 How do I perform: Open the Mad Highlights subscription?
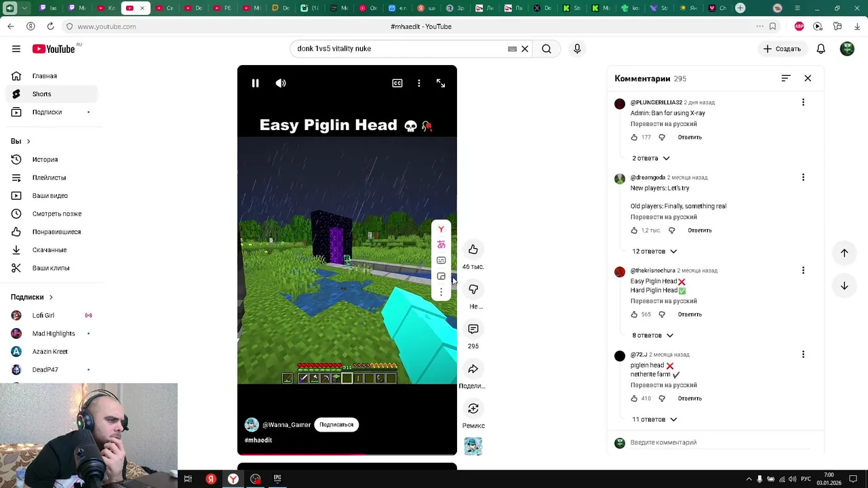click(x=52, y=333)
